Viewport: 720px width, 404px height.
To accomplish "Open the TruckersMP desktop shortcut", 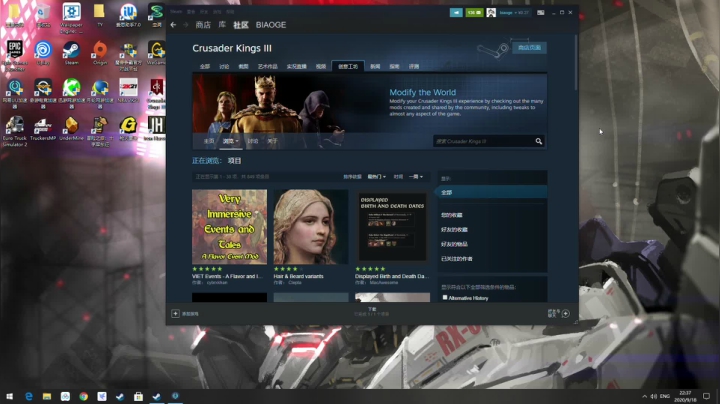I will [x=43, y=129].
